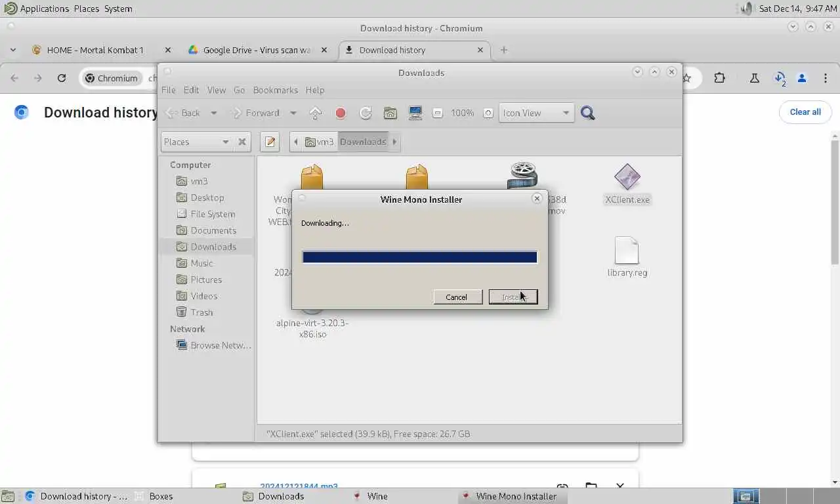Open a new Chromium tab
The height and width of the screenshot is (504, 840).
(x=504, y=50)
